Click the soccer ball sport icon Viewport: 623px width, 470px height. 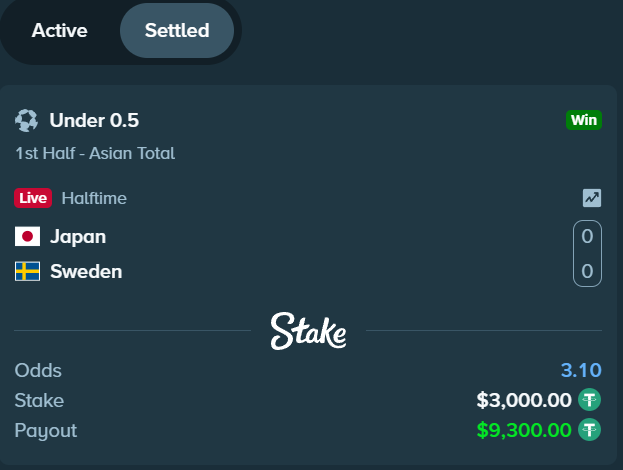coord(27,120)
